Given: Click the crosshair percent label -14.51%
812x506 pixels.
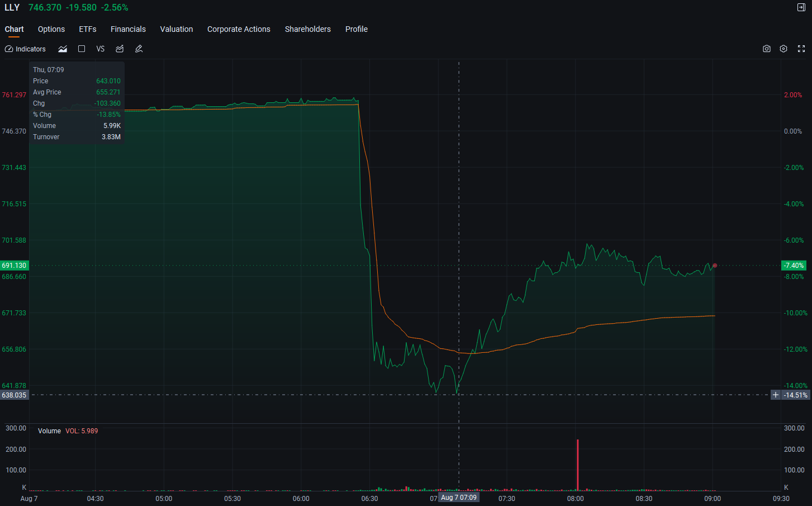Looking at the screenshot, I should [x=796, y=395].
